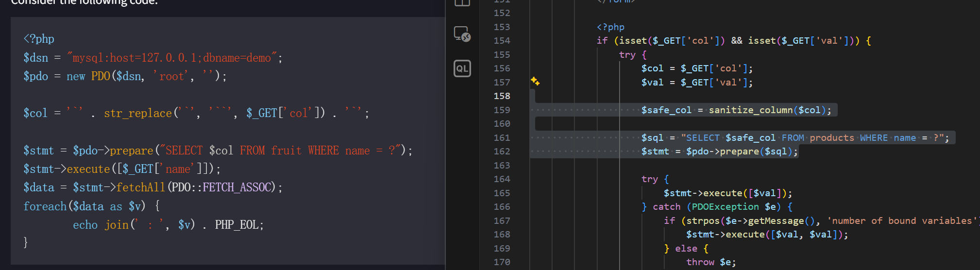The height and width of the screenshot is (270, 980).
Task: Click the PDOException class name in catch
Action: pyautogui.click(x=725, y=207)
